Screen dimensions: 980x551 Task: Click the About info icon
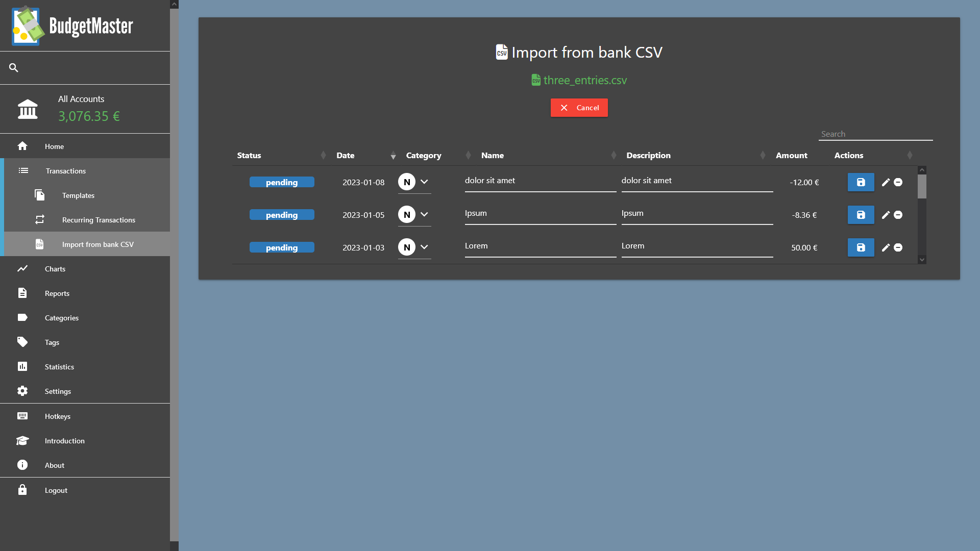pos(22,465)
